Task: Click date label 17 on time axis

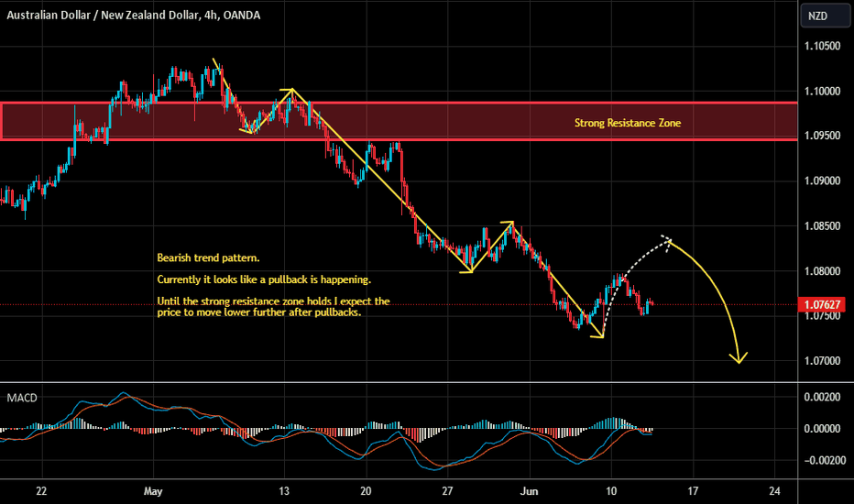Action: 692,491
